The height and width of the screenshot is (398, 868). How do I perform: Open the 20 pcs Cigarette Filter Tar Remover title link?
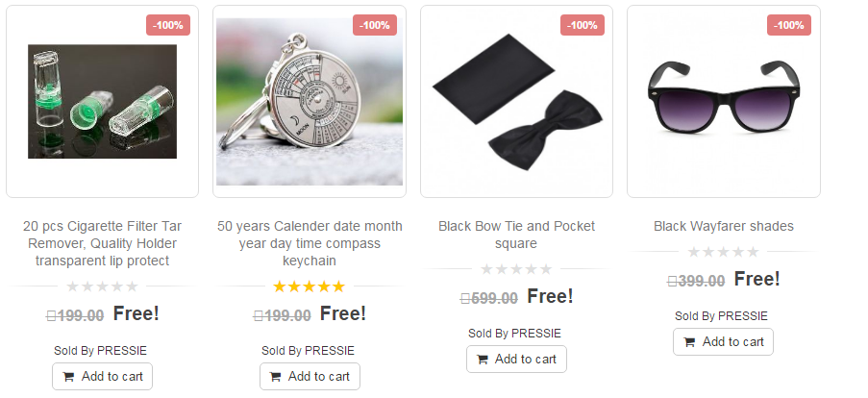tap(103, 243)
